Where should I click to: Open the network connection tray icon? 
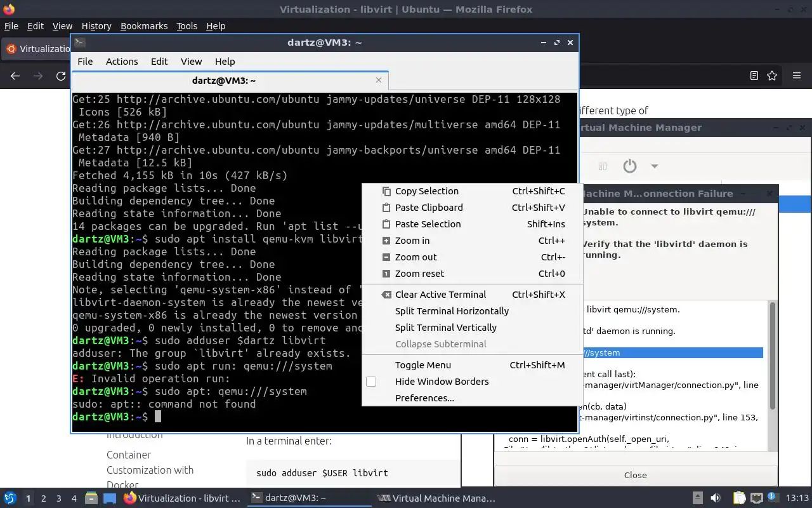pos(757,498)
